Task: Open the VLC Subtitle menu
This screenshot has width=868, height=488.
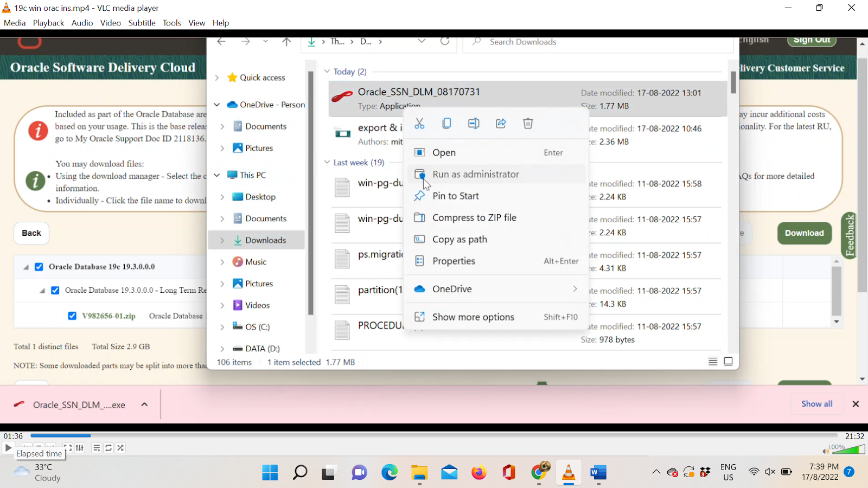Action: click(x=142, y=23)
